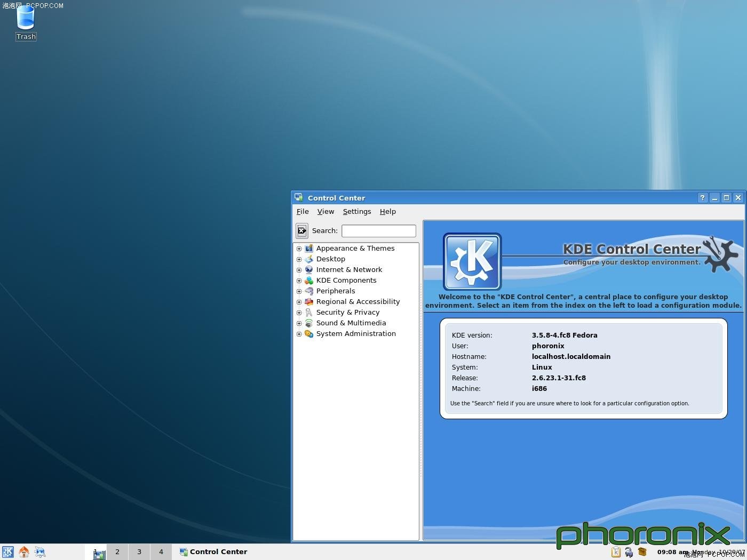This screenshot has width=747, height=560.
Task: Switch to virtual desktop 4 in the pager
Action: 161,552
